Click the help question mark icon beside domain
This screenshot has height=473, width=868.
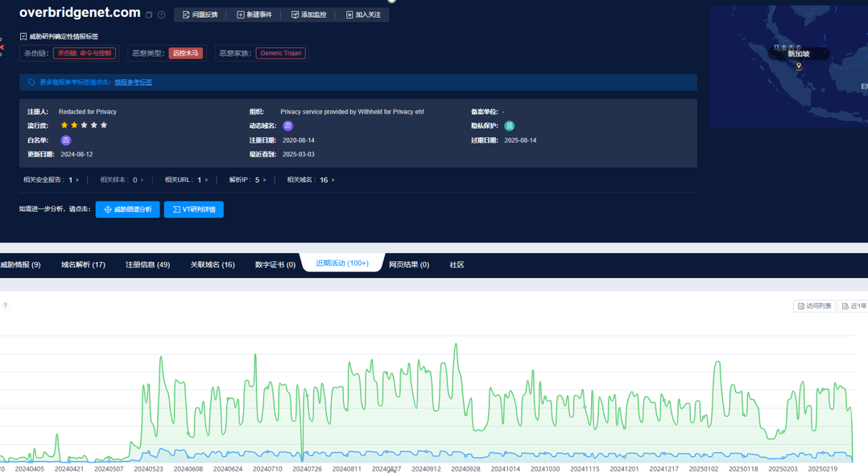coord(161,15)
